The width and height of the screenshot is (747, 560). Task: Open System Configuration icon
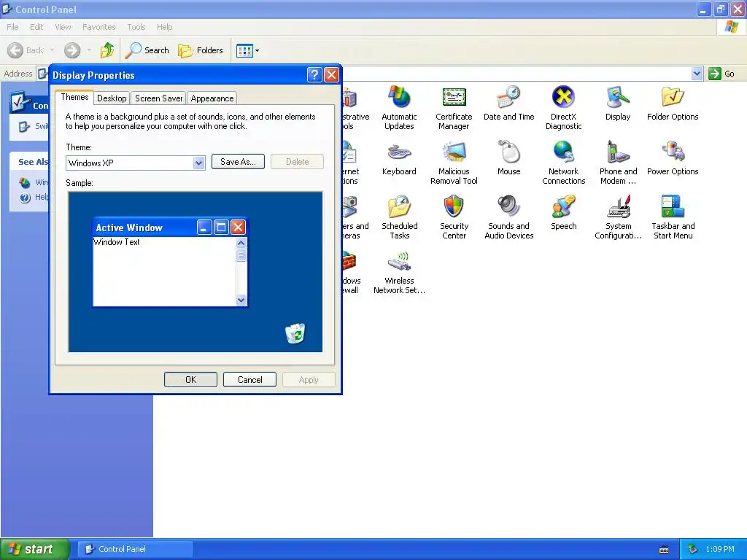pyautogui.click(x=618, y=217)
